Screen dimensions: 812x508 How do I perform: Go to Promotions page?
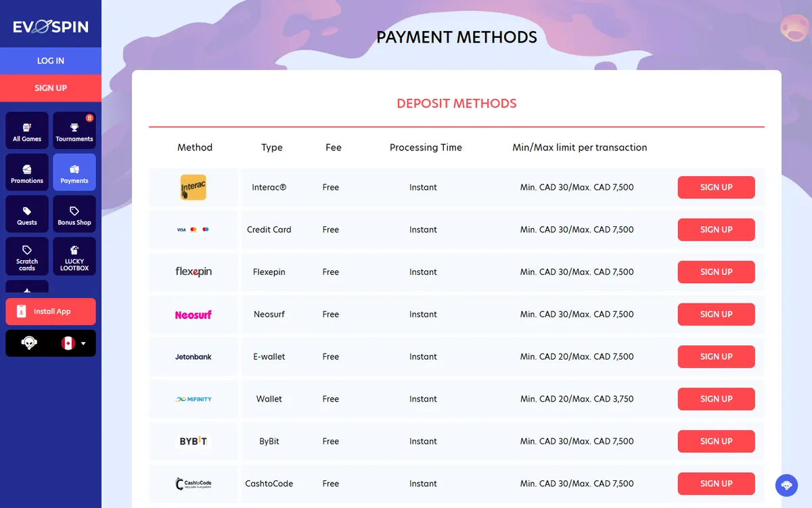pyautogui.click(x=27, y=173)
